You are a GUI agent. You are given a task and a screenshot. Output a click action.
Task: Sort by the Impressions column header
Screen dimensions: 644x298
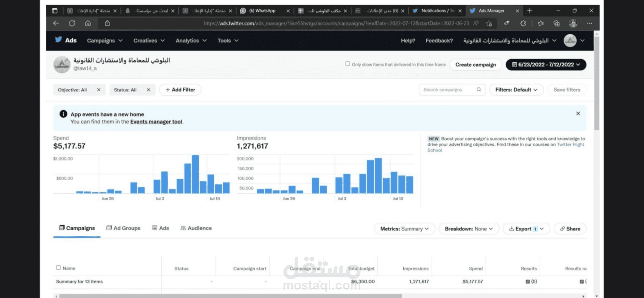pyautogui.click(x=416, y=268)
